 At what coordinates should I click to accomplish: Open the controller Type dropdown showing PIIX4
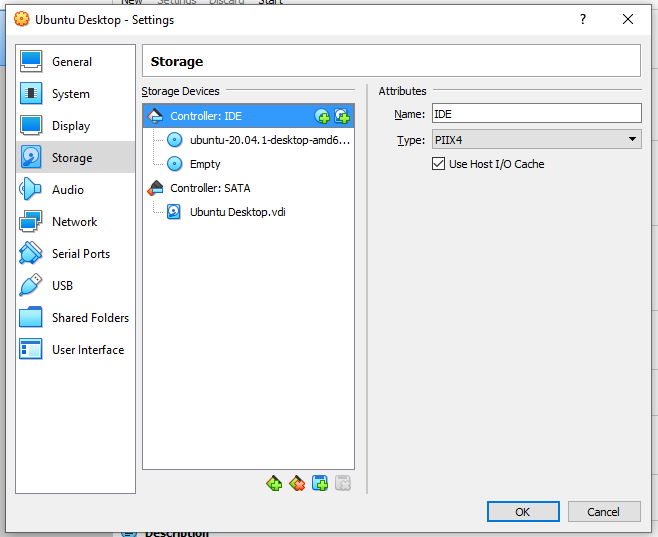click(537, 139)
